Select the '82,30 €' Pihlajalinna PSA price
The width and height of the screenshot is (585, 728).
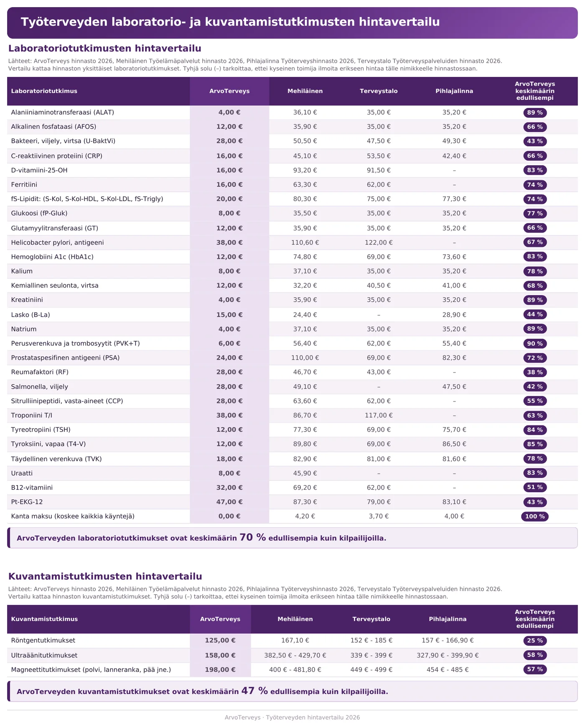454,358
